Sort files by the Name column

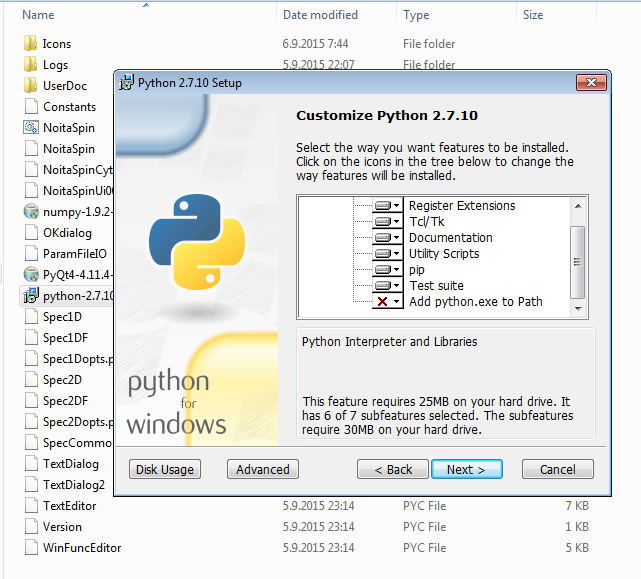coord(38,15)
